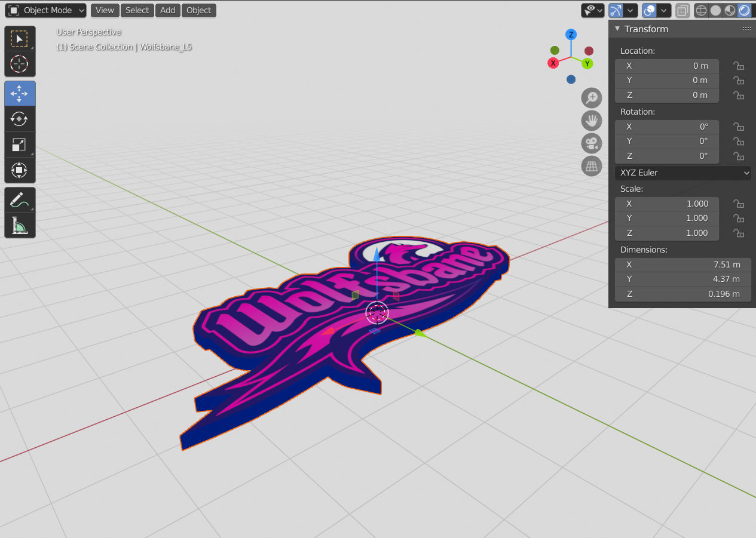The image size is (756, 538).
Task: Click the red X axis on navigation gizmo
Action: point(553,63)
